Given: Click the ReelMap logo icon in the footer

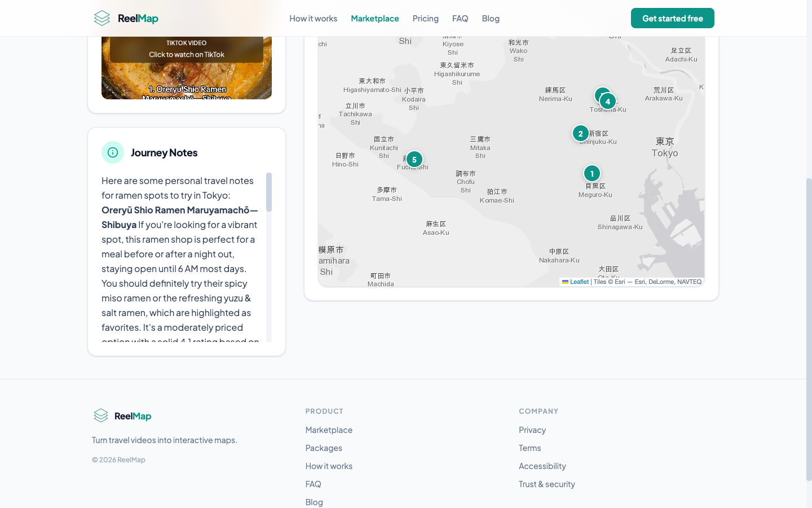Looking at the screenshot, I should pos(101,415).
